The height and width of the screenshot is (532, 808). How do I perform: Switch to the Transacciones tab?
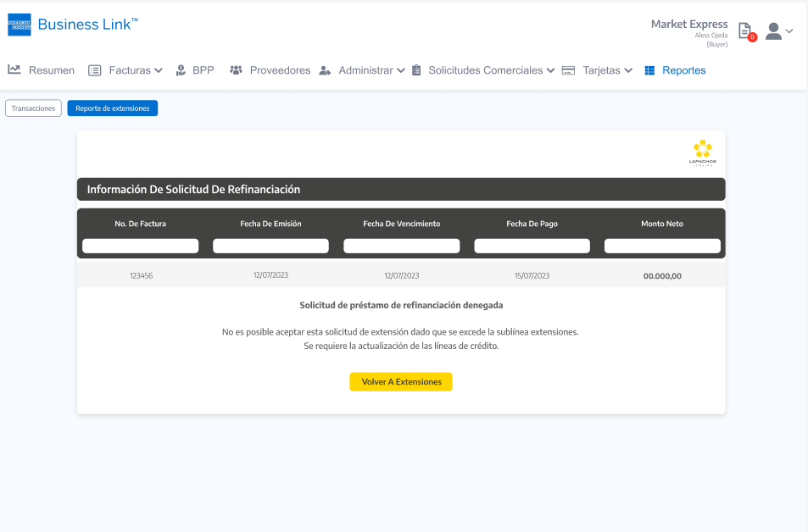tap(33, 108)
